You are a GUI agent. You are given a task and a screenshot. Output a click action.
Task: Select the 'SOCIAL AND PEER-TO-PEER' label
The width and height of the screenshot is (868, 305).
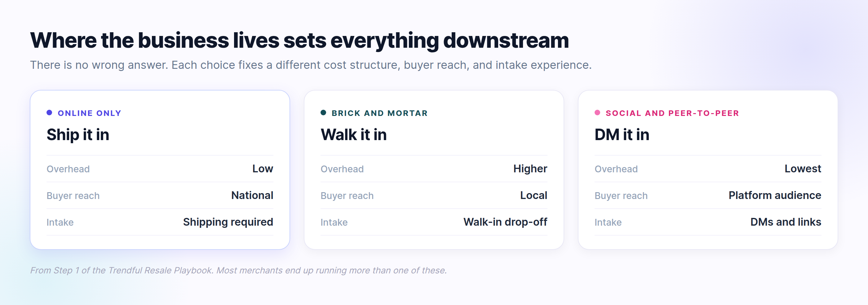point(672,113)
